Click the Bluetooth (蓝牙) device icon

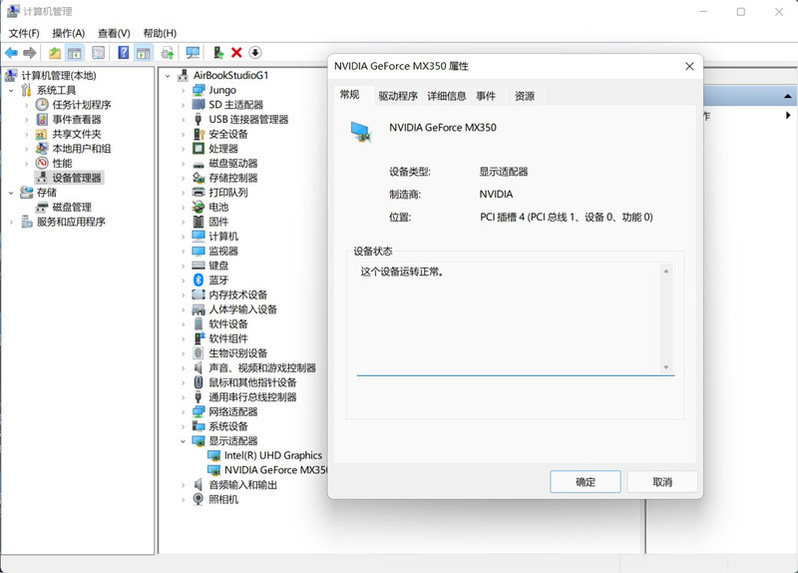click(x=198, y=280)
